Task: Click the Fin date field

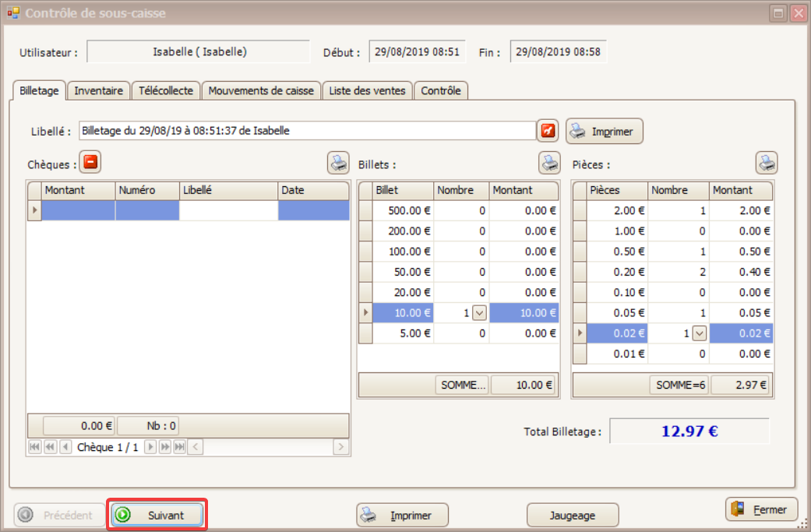Action: point(558,51)
